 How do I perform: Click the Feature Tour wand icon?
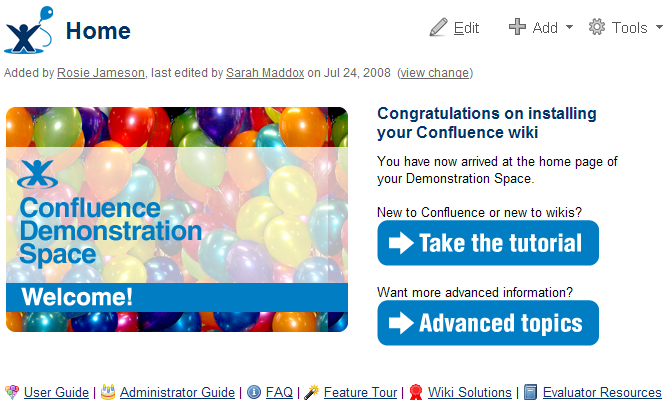coord(312,393)
